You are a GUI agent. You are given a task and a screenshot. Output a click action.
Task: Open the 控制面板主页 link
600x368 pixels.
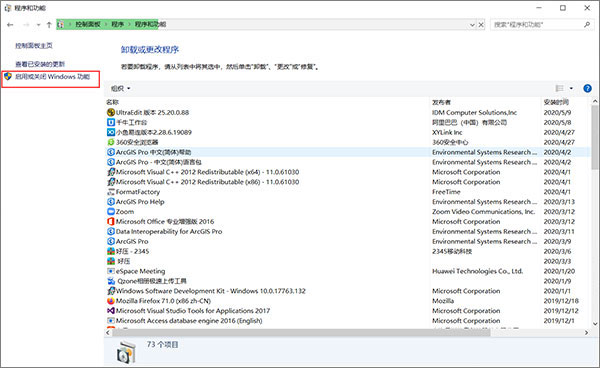(34, 46)
